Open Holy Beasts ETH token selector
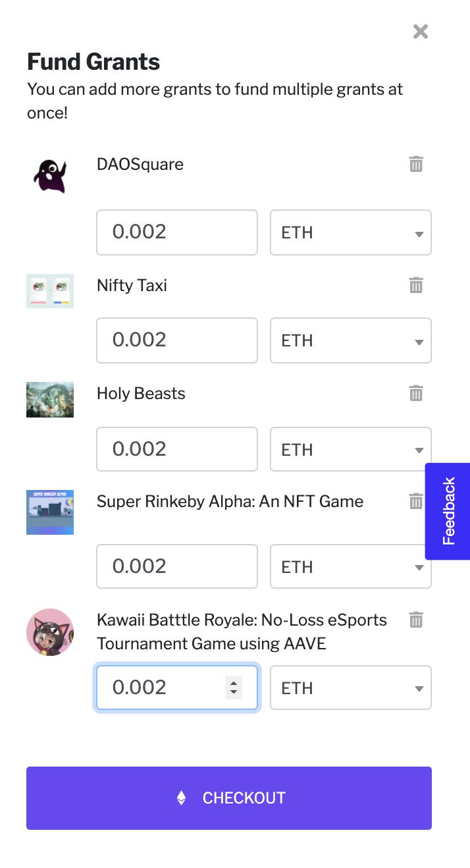This screenshot has height=868, width=470. click(350, 449)
